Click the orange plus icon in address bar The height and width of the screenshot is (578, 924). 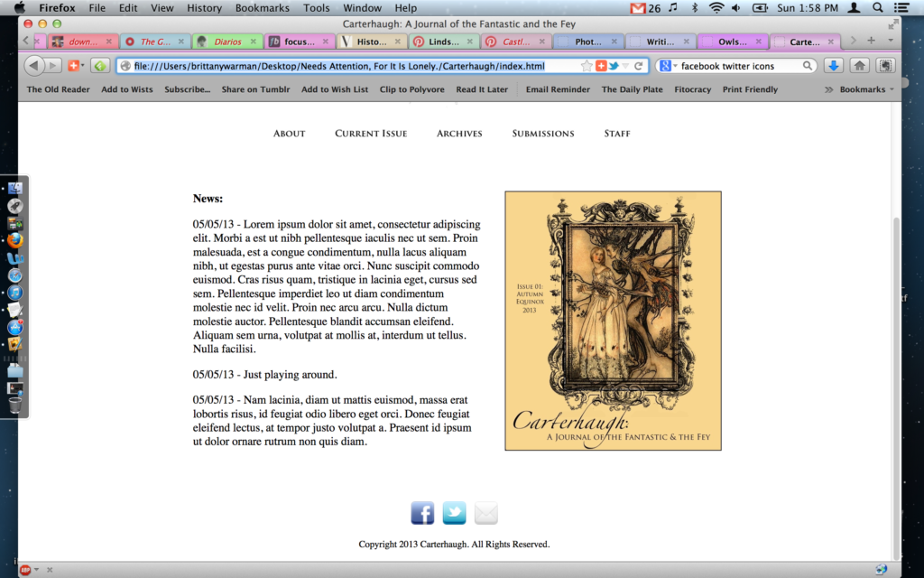600,66
